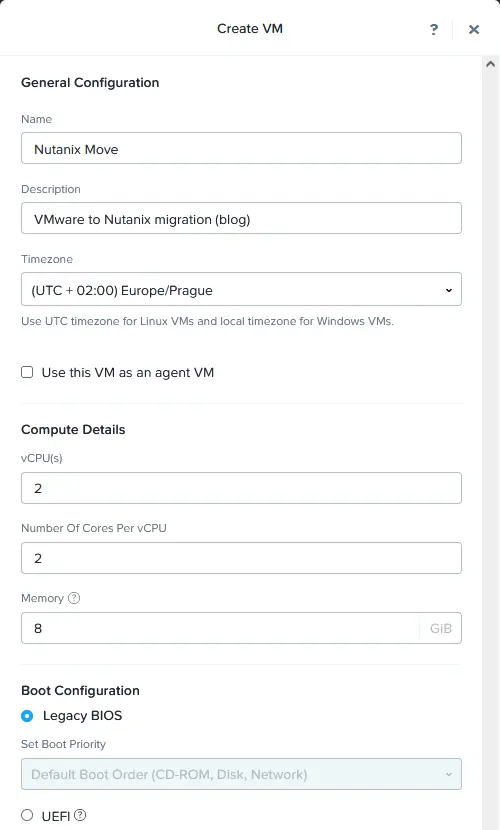Click the UEFI help info icon
This screenshot has height=830, width=500.
80,815
